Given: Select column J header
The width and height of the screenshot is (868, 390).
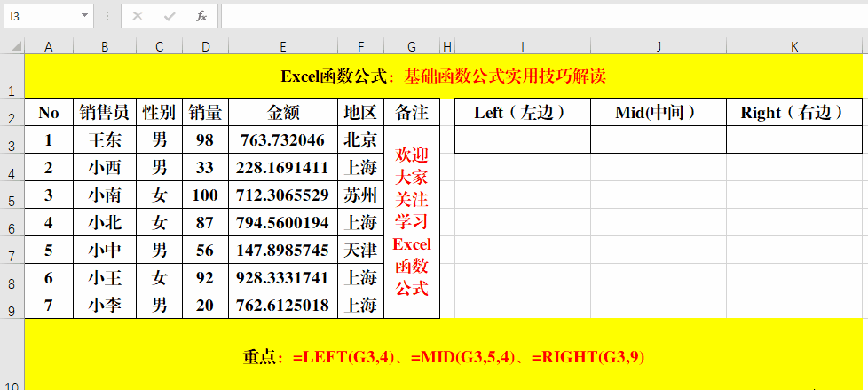Looking at the screenshot, I should point(659,47).
